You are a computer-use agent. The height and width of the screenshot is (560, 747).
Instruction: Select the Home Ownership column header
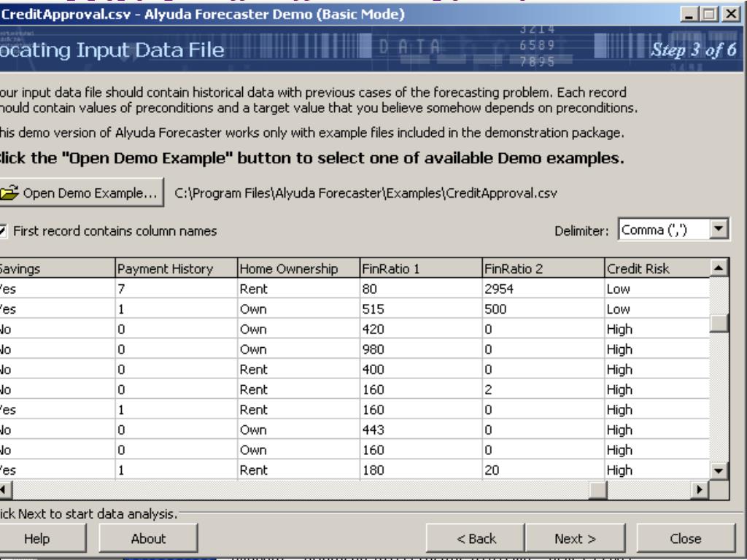pos(298,268)
